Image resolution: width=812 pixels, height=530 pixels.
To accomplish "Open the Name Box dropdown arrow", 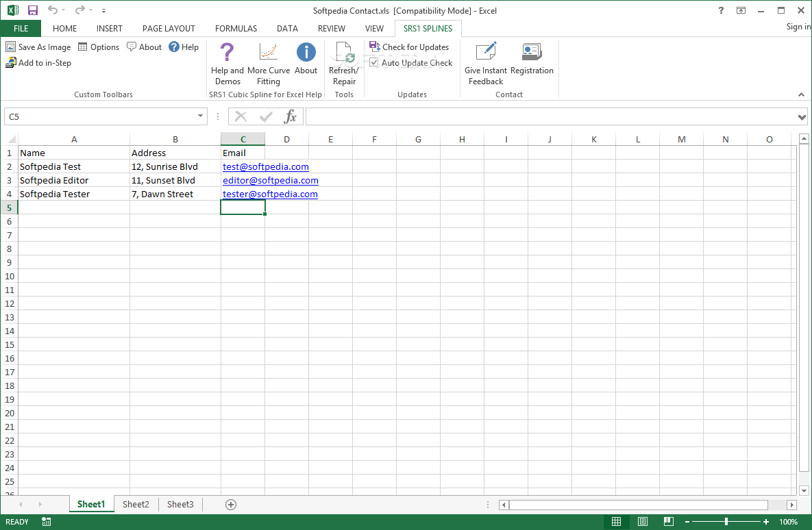I will 200,116.
